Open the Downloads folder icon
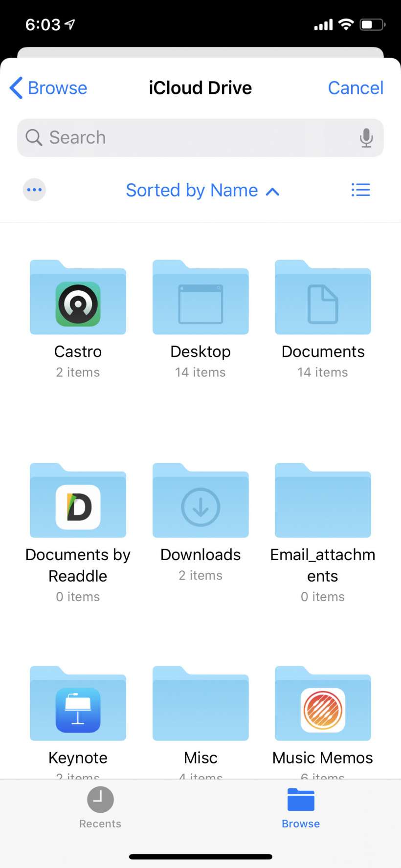The image size is (401, 868). click(x=200, y=500)
